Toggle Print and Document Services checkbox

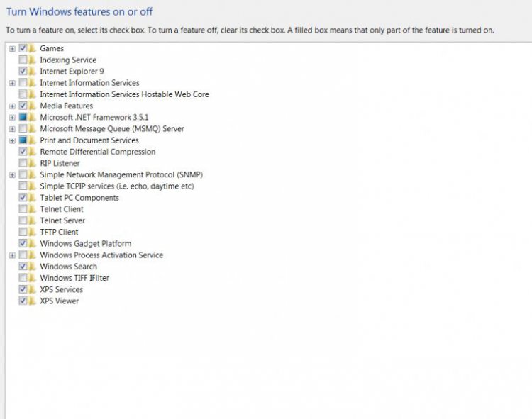[x=23, y=140]
